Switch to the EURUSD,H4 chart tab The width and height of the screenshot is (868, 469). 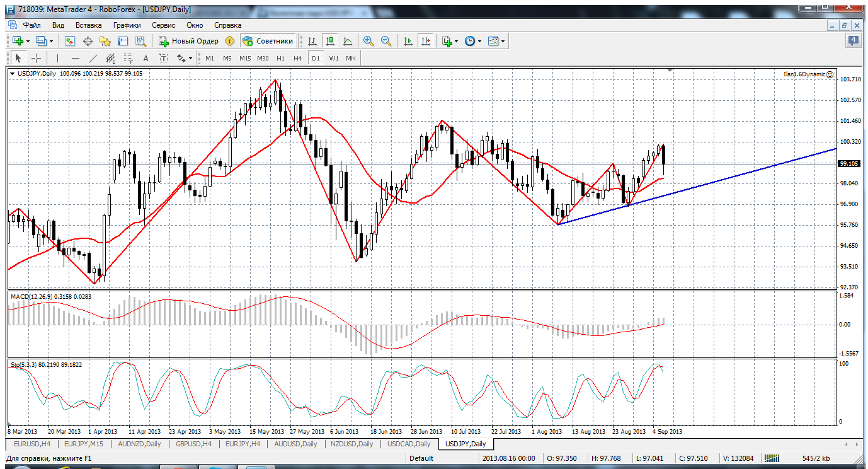click(33, 444)
